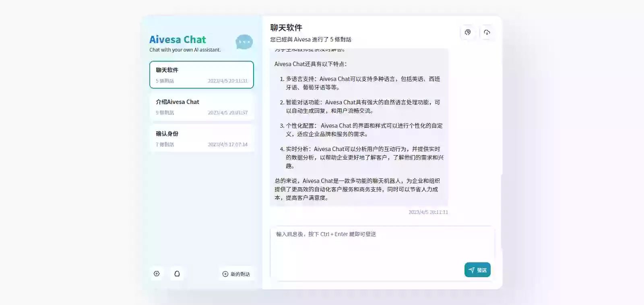Start a new conversation with 新的對話
The width and height of the screenshot is (644, 305).
pyautogui.click(x=236, y=274)
